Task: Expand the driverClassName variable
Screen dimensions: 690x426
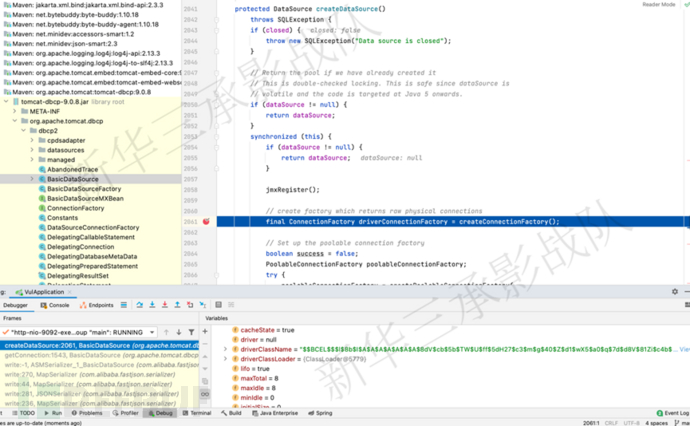Action: pyautogui.click(x=225, y=349)
